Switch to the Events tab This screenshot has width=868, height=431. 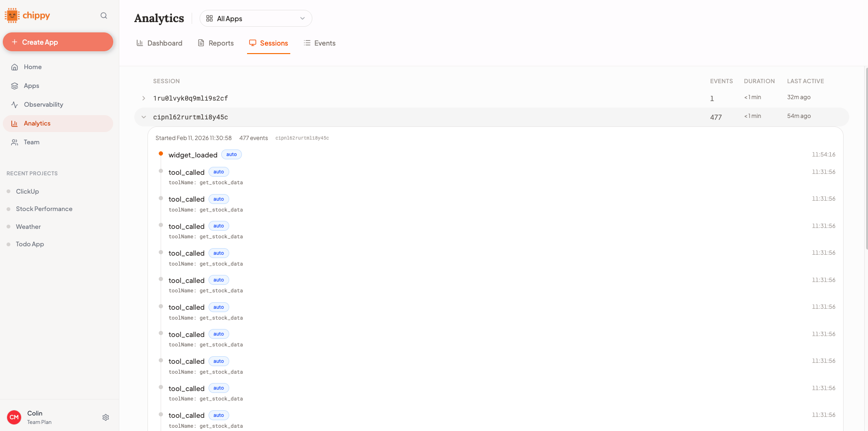point(319,43)
